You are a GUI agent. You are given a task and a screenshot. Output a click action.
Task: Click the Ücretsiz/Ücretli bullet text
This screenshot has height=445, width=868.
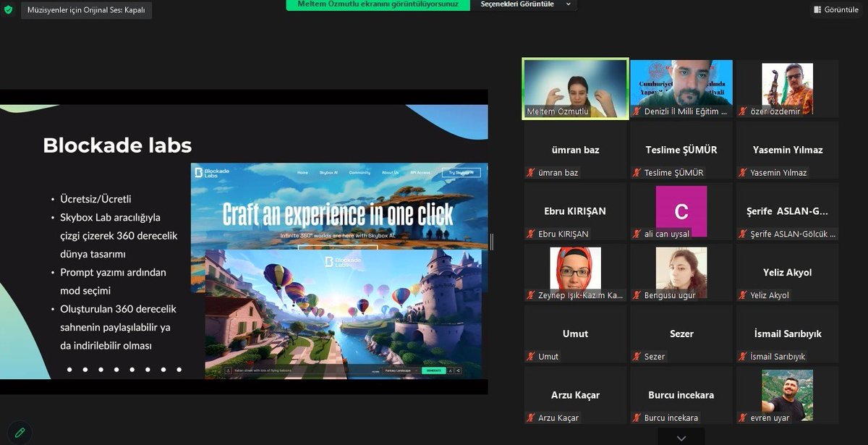point(95,199)
